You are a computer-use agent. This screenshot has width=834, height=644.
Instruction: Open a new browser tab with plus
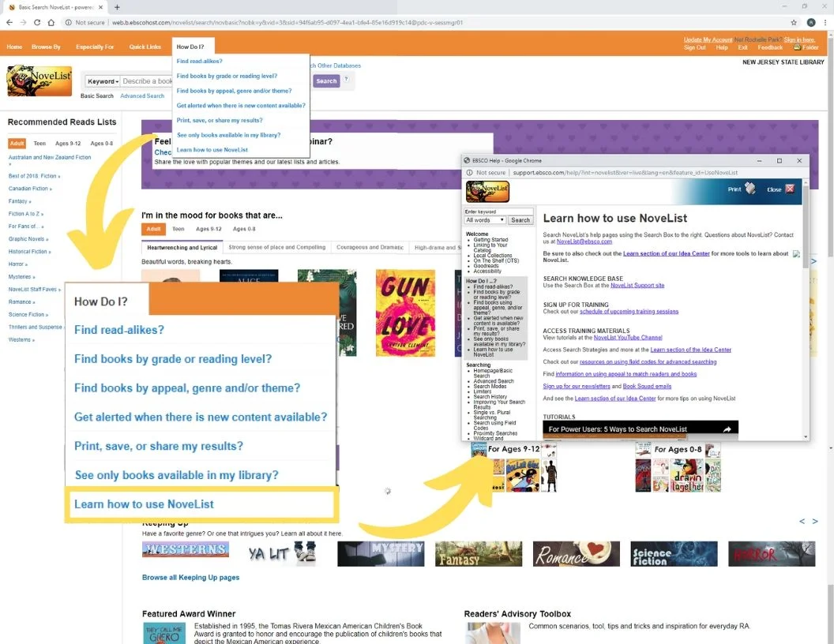117,7
